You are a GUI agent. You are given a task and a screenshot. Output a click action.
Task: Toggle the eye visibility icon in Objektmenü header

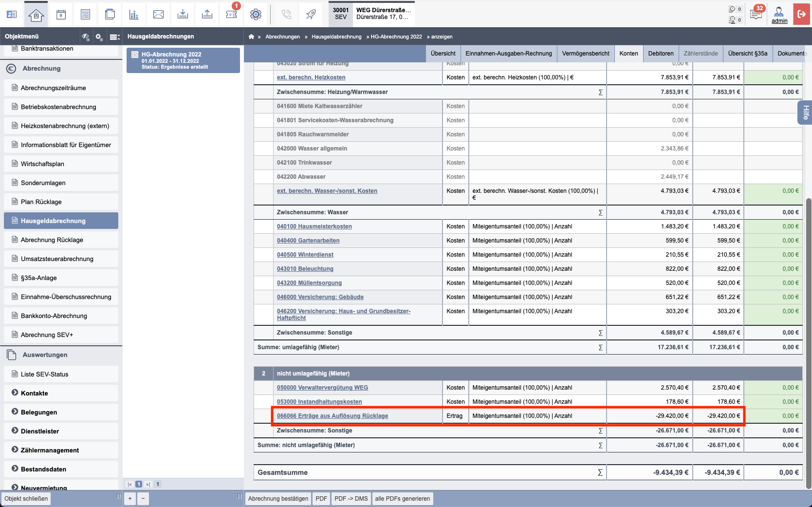tap(86, 37)
